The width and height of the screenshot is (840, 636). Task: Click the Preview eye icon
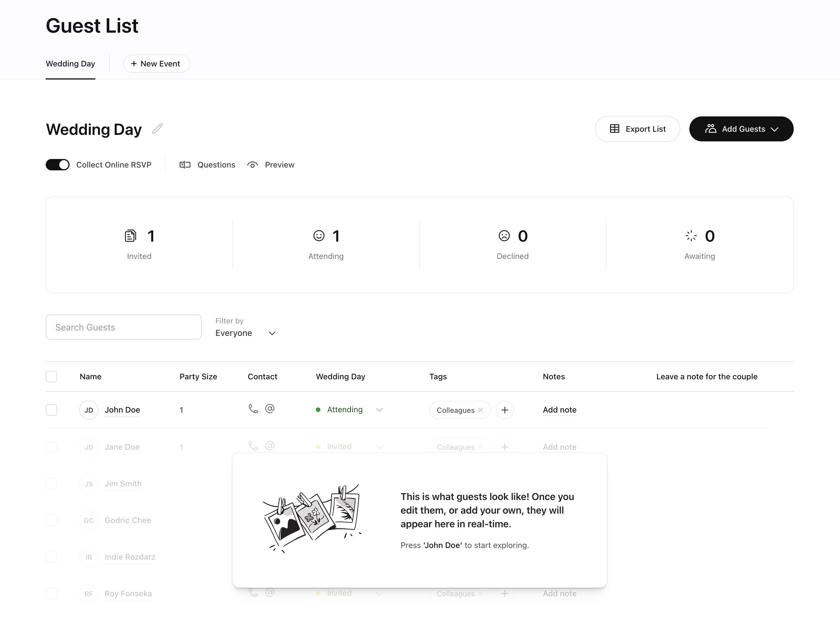click(253, 164)
